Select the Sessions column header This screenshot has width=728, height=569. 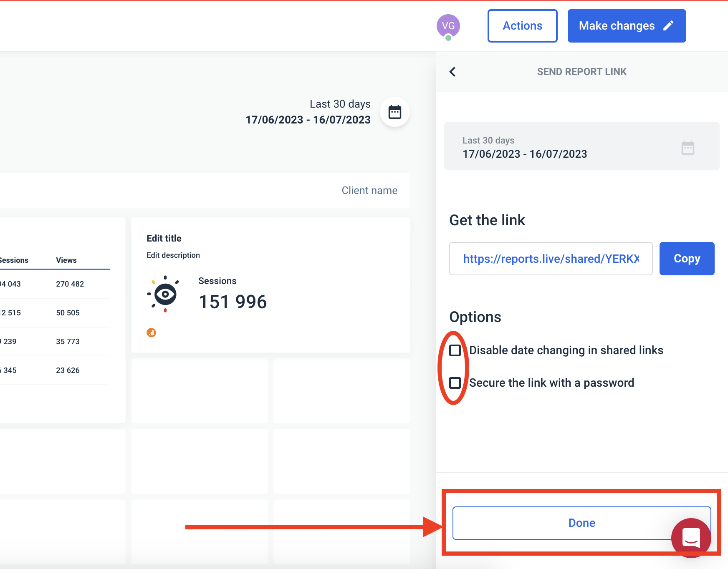tap(14, 260)
